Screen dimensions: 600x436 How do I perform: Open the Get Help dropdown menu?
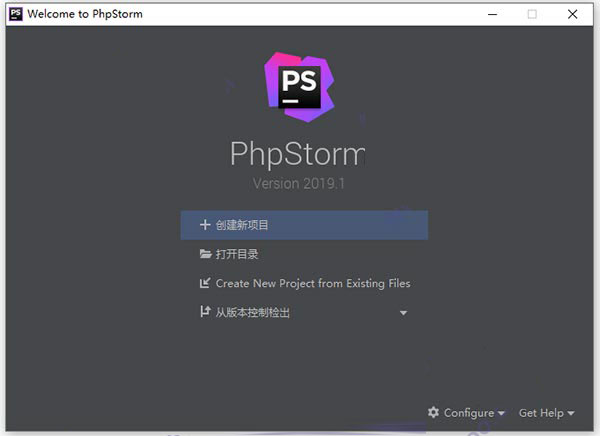(x=546, y=413)
